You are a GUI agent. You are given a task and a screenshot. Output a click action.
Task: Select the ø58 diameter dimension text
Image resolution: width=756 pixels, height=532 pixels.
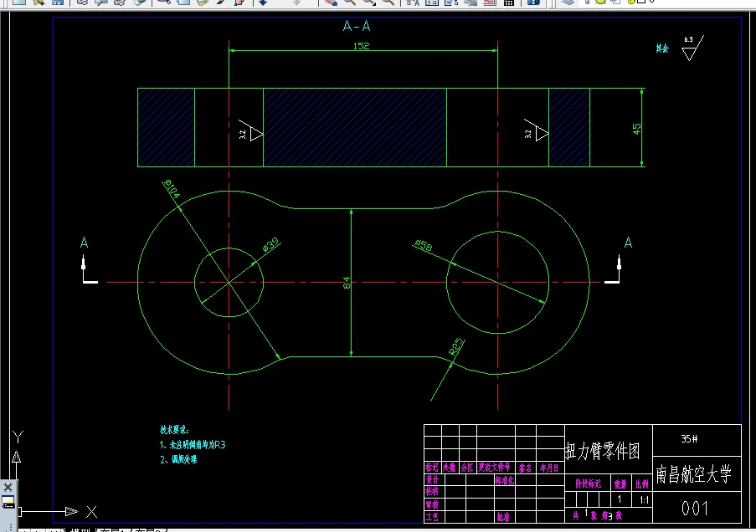pos(424,246)
